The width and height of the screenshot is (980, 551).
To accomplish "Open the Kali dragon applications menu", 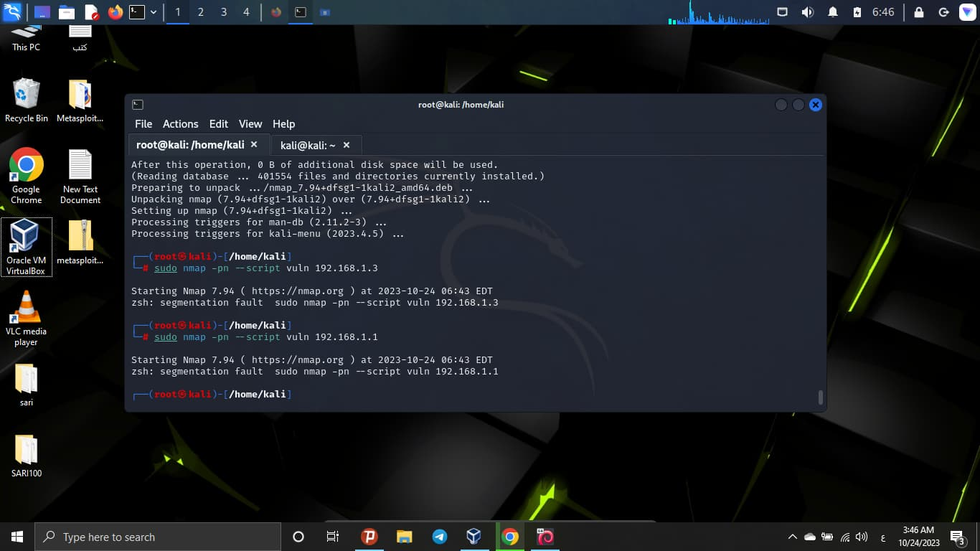I will coord(12,12).
